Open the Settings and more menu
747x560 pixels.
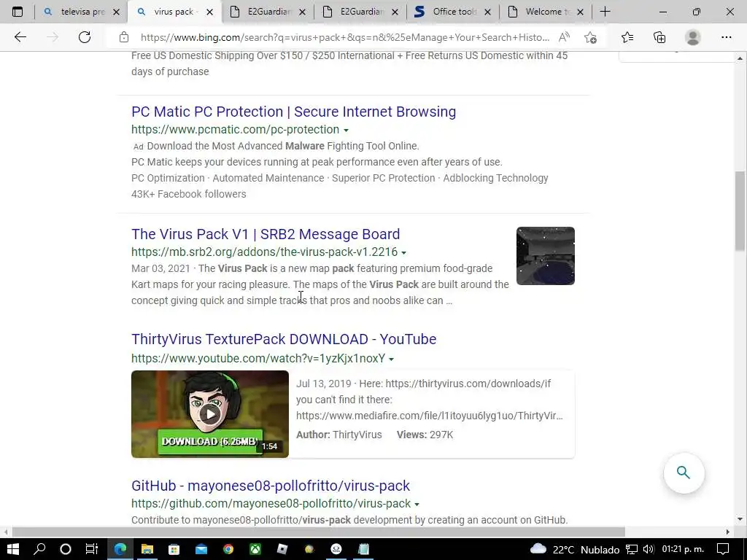click(726, 37)
